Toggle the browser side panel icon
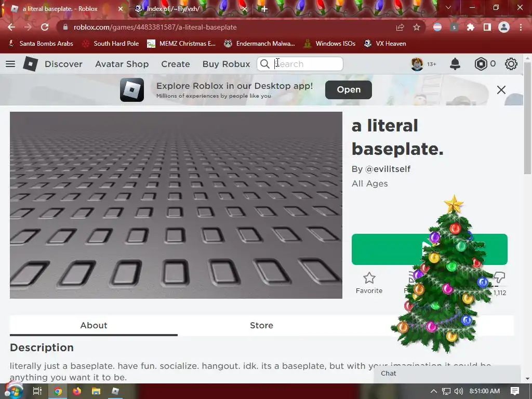The width and height of the screenshot is (532, 399). [487, 27]
